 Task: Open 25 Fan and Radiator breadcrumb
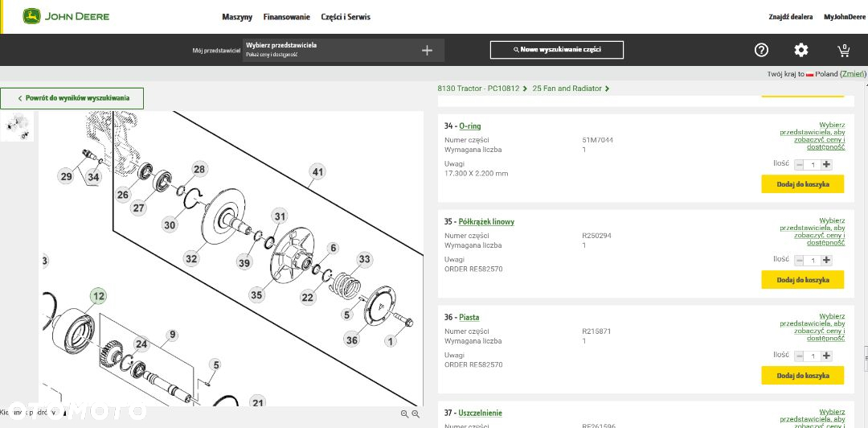[567, 88]
